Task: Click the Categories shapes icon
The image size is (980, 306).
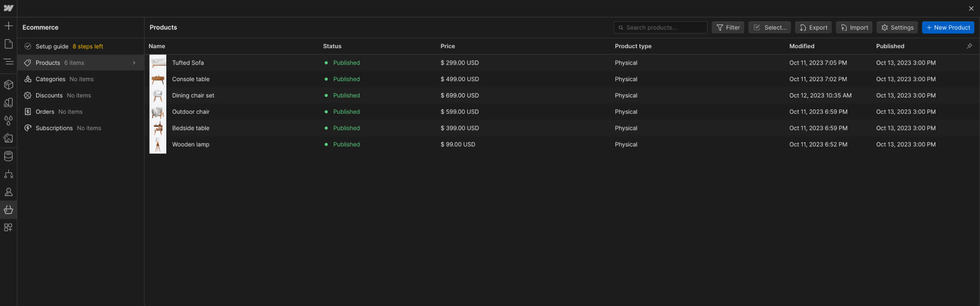Action: (28, 79)
